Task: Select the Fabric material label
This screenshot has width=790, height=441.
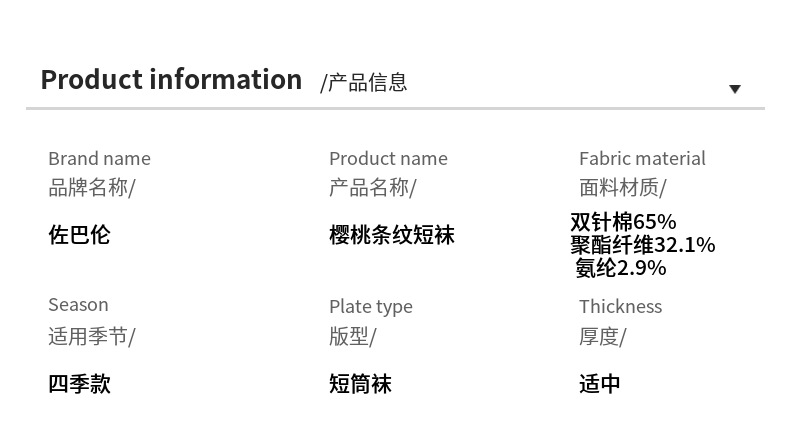Action: 642,158
